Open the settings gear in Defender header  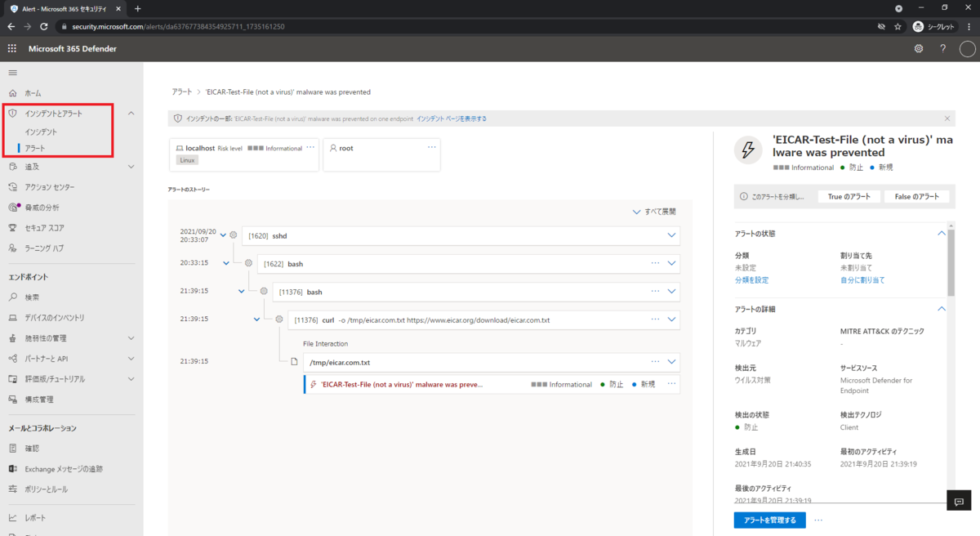coord(919,48)
